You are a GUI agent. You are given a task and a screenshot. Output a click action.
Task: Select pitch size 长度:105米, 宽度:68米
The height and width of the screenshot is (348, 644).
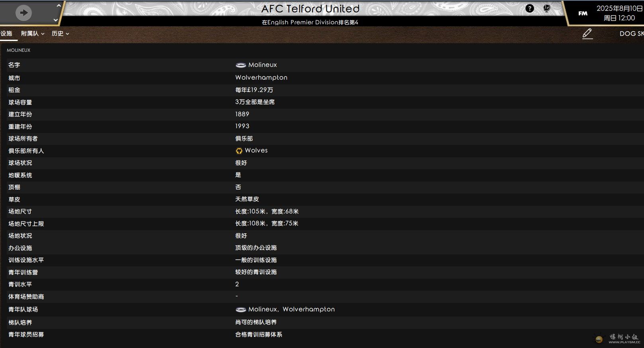click(267, 211)
